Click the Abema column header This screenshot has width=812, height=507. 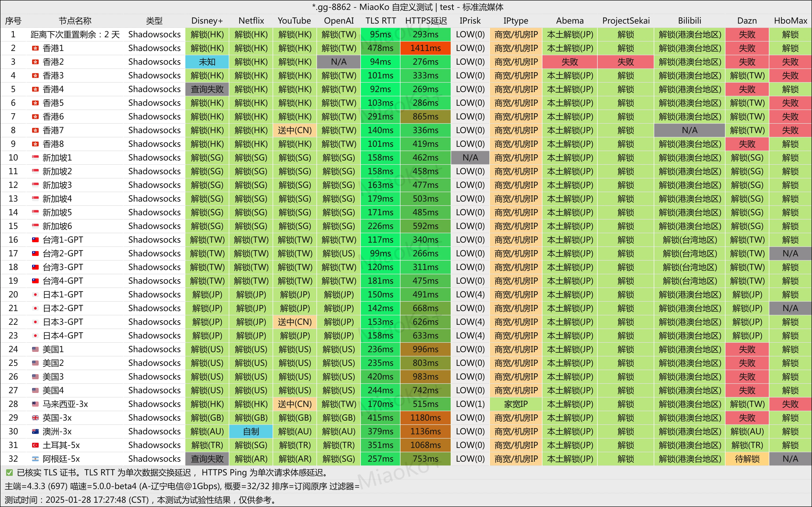coord(570,21)
